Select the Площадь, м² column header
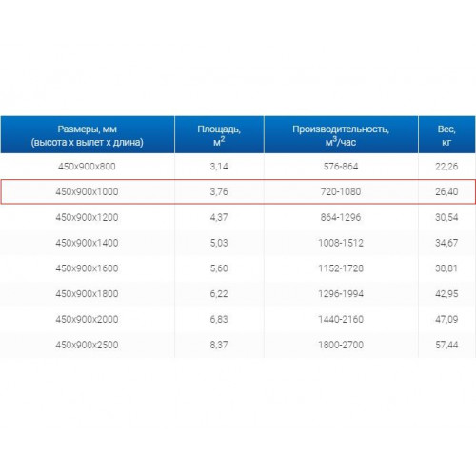This screenshot has height=476, width=476. pos(219,135)
